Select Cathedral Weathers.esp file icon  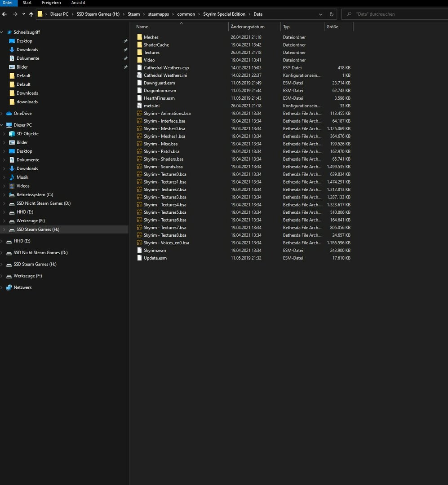tap(139, 68)
